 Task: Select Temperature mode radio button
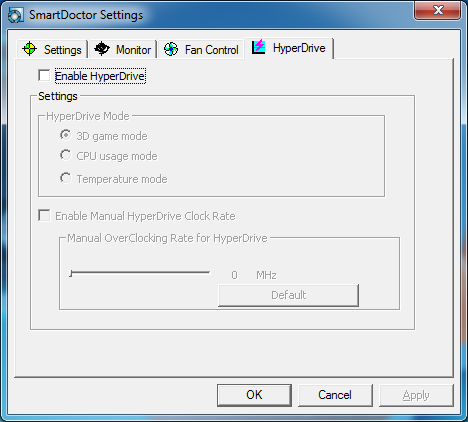[66, 178]
